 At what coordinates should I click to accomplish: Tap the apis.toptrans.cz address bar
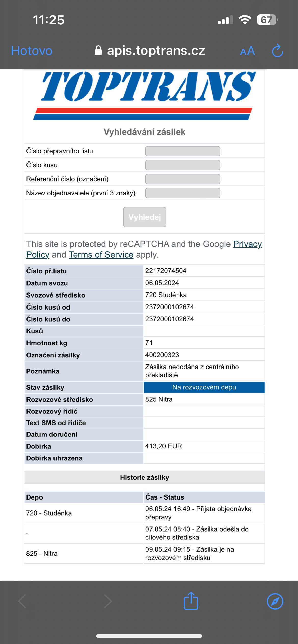pos(156,51)
